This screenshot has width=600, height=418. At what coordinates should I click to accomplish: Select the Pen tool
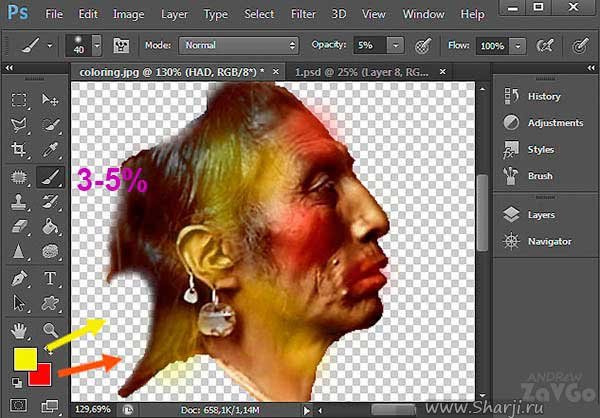19,278
